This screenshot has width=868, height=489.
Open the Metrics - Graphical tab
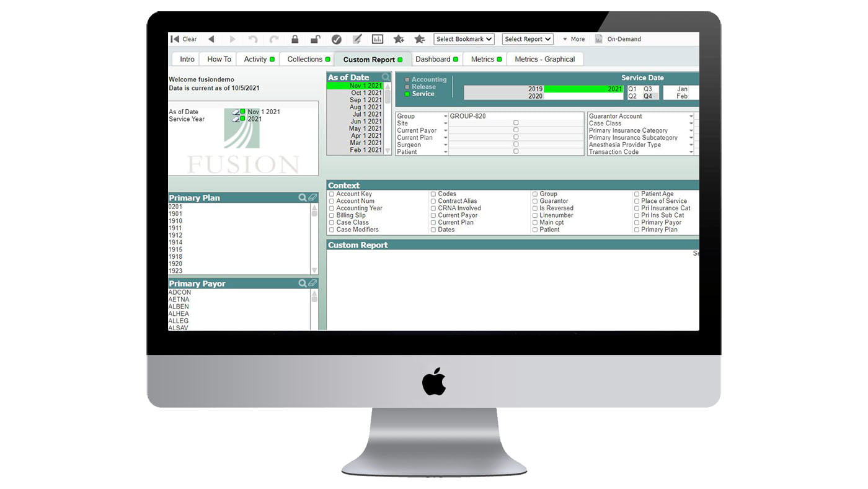pyautogui.click(x=544, y=60)
